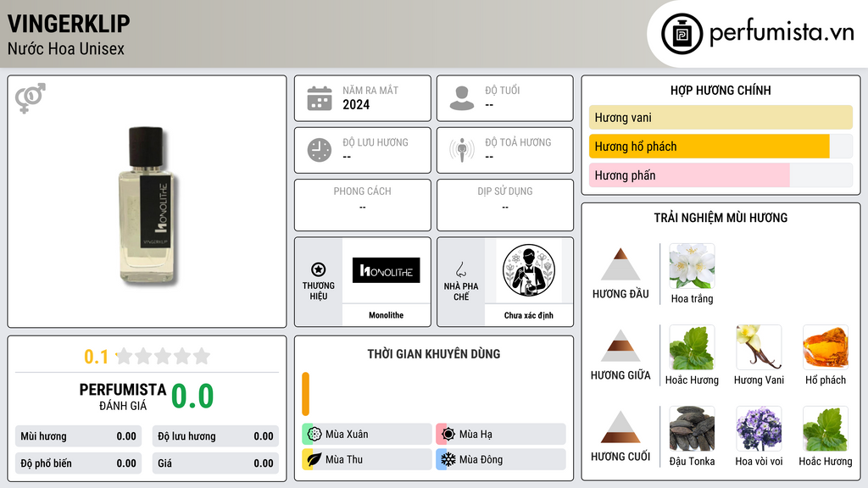Click the Nước Hoa Unisex subtitle
Viewport: 868px width, 488px height.
(x=66, y=48)
